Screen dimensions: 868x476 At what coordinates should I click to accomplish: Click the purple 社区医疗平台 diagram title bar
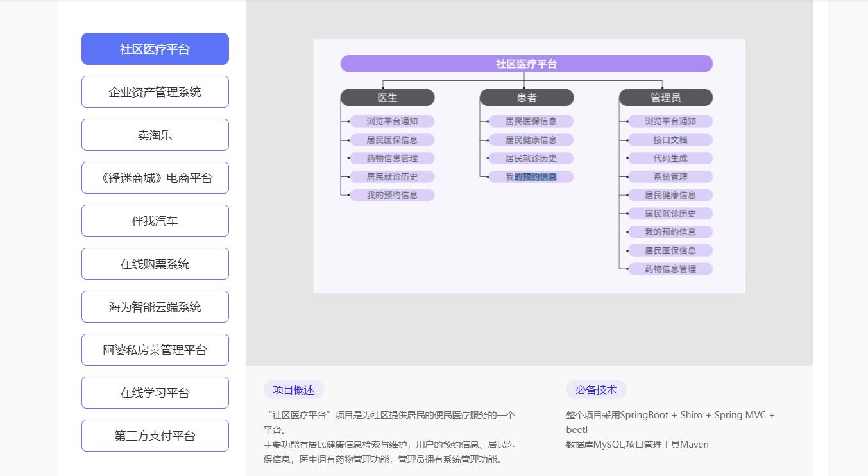click(x=526, y=64)
